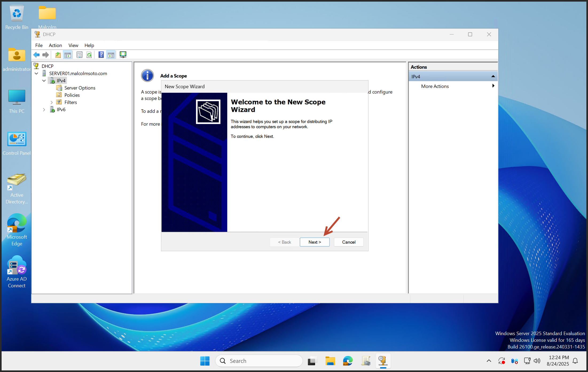This screenshot has height=372, width=588.
Task: Click the network monitor toolbar icon
Action: (123, 55)
